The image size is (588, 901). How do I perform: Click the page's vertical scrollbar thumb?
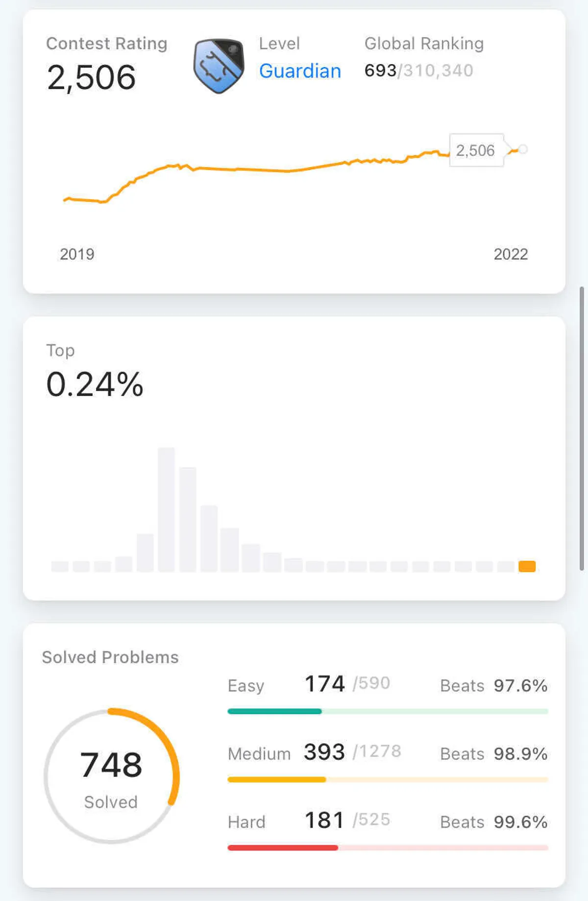pos(582,428)
